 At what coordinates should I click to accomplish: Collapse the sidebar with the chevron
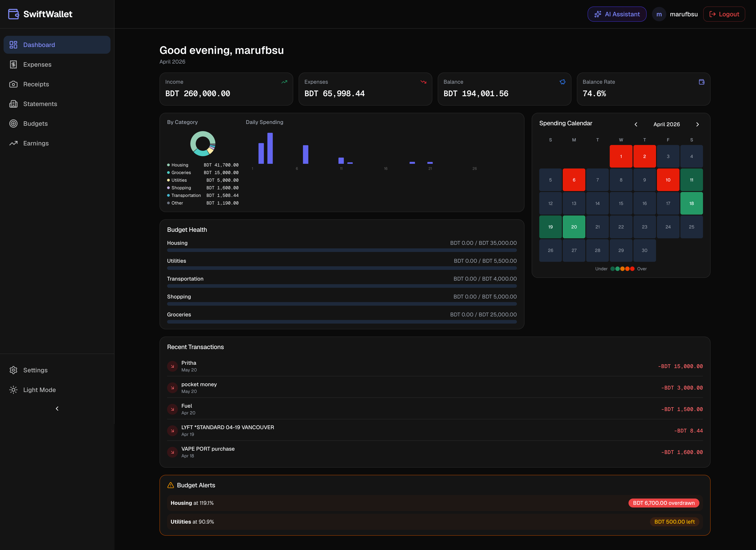(x=57, y=409)
